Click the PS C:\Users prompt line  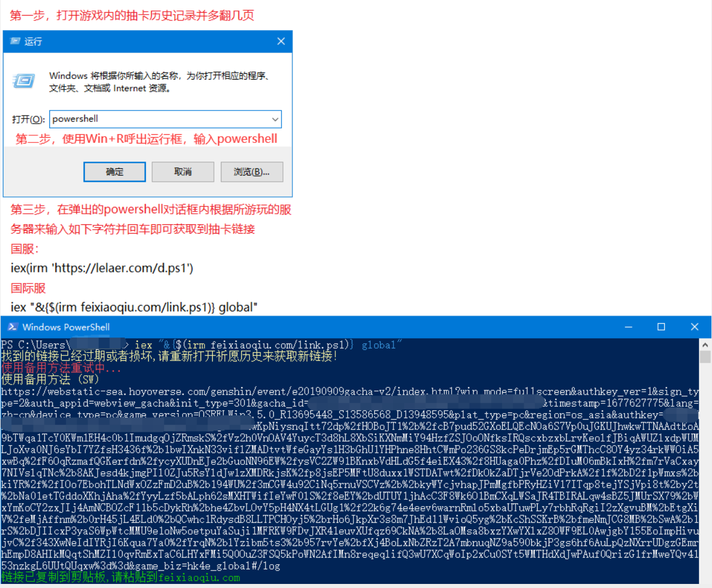[201, 345]
